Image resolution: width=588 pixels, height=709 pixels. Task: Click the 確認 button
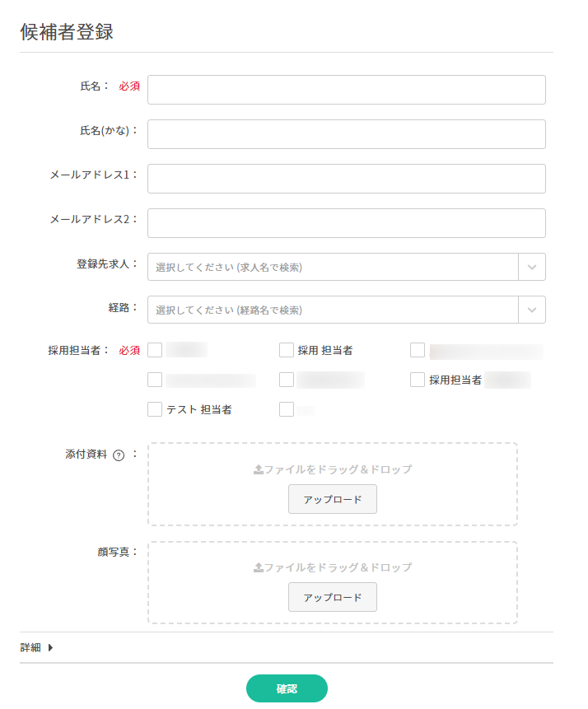click(x=287, y=688)
